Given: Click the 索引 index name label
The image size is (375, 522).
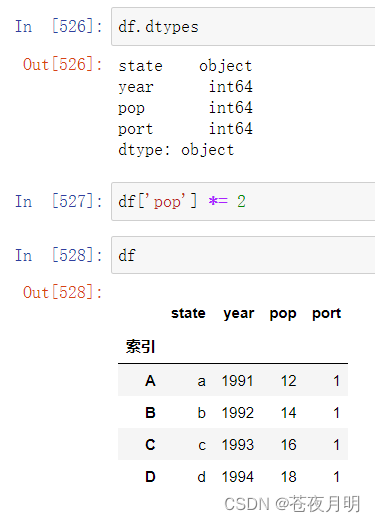Looking at the screenshot, I should coord(140,347).
